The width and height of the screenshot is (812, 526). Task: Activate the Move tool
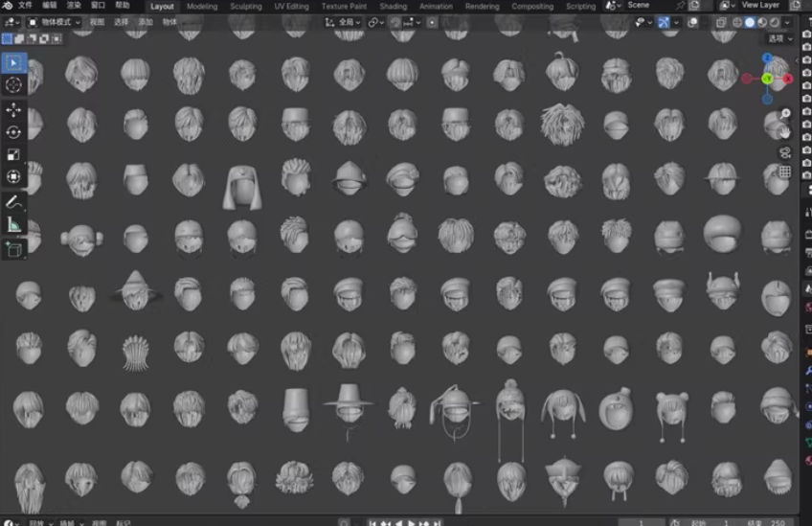coord(13,110)
